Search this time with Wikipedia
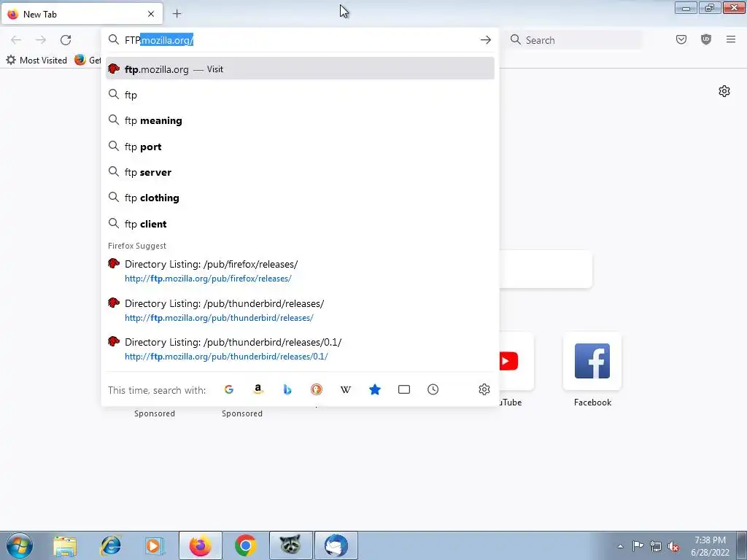This screenshot has width=747, height=560. point(346,389)
